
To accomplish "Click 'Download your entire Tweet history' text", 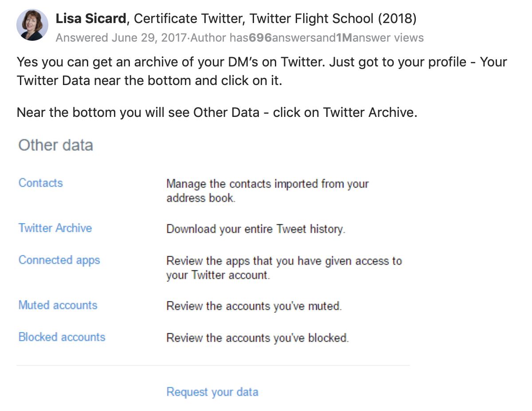I will (x=255, y=229).
